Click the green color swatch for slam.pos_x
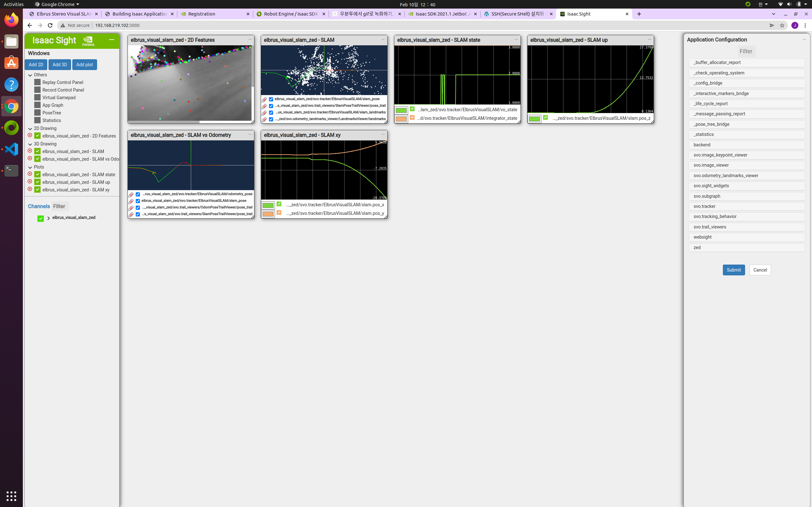Viewport: 812px width, 507px height. click(x=268, y=204)
